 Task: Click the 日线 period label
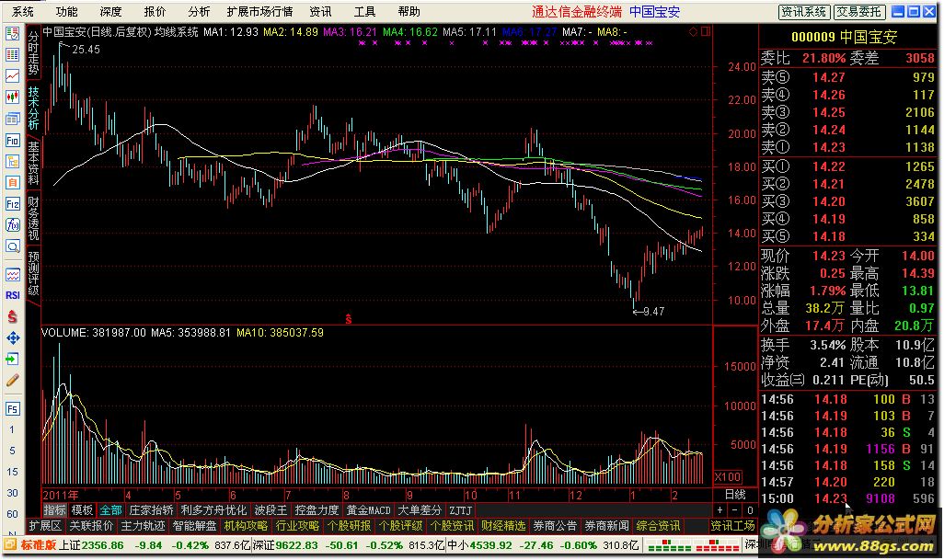tap(735, 495)
